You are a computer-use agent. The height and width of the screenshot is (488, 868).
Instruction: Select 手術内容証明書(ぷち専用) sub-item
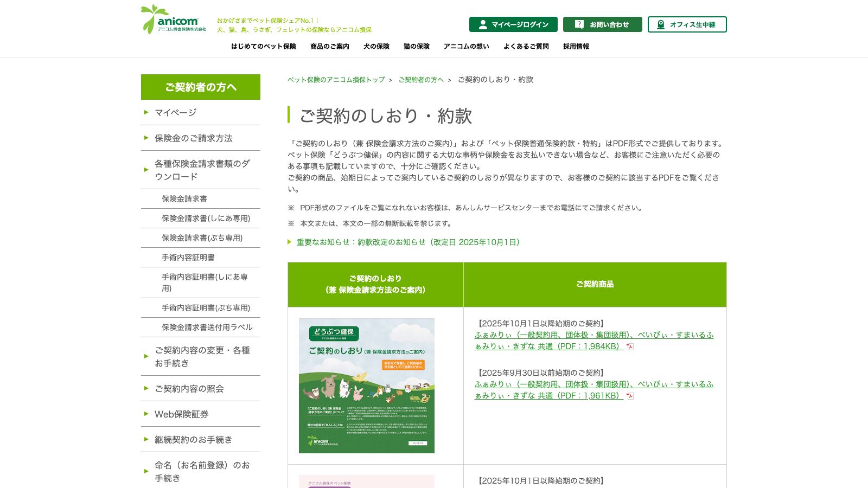201,308
